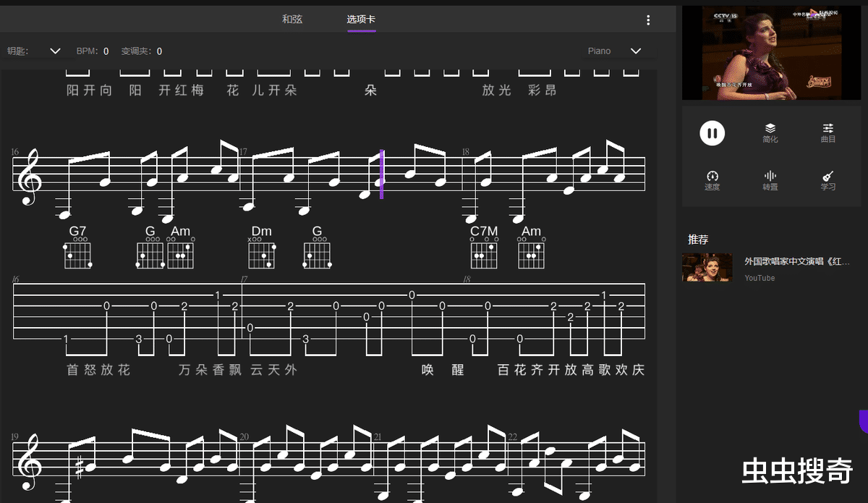Click the purple playback cursor marker

point(381,174)
